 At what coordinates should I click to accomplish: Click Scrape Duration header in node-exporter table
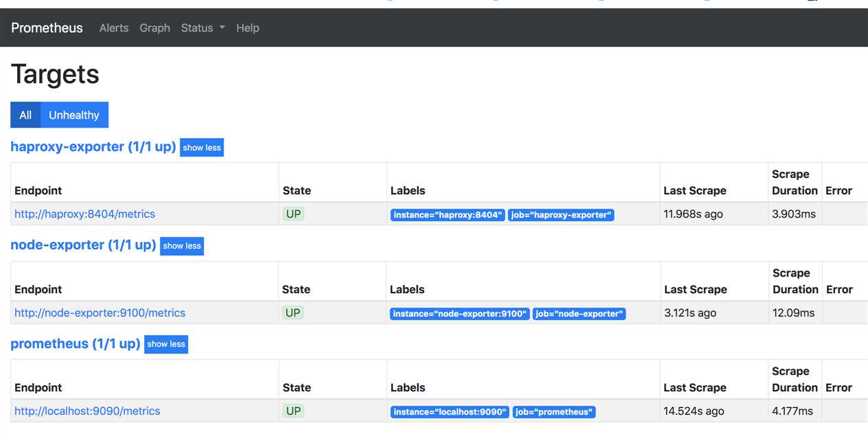pos(795,281)
